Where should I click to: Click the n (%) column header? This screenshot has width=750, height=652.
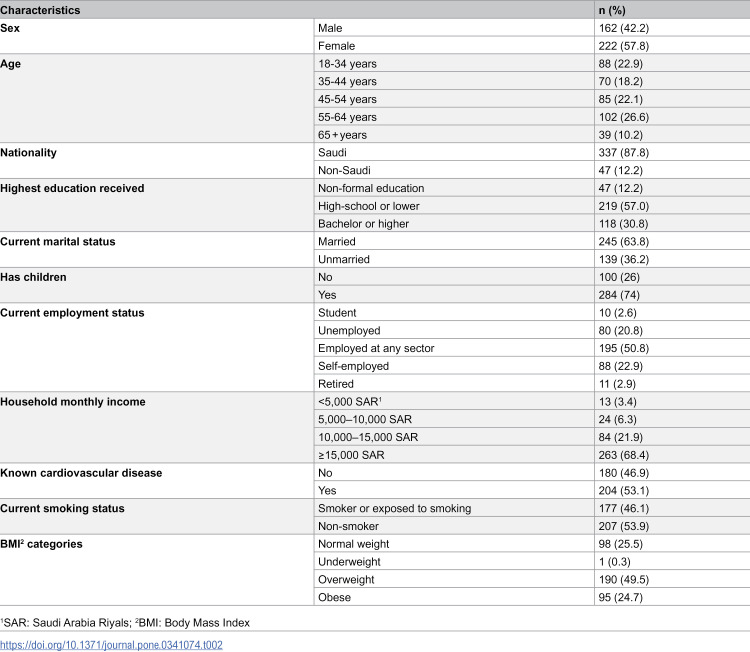(612, 10)
